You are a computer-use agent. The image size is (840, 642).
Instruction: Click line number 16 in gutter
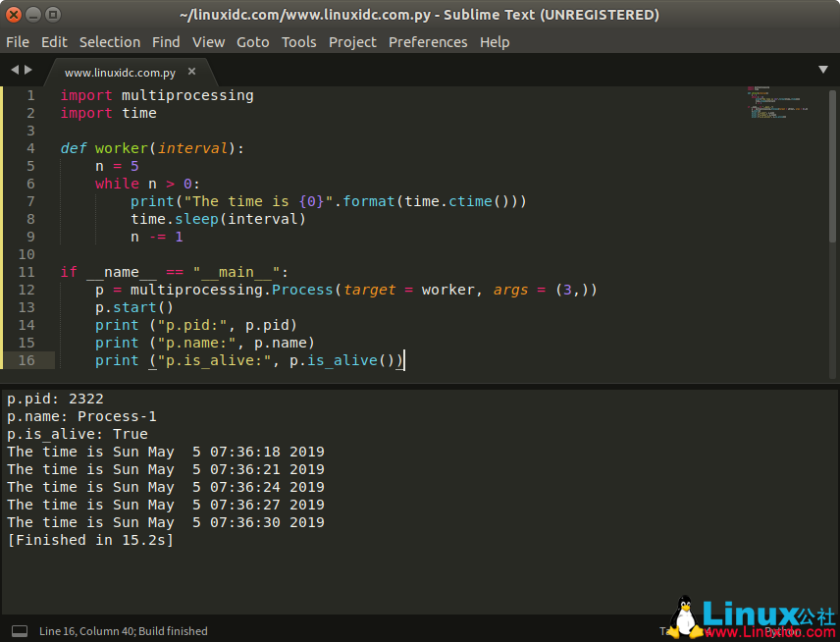point(26,360)
